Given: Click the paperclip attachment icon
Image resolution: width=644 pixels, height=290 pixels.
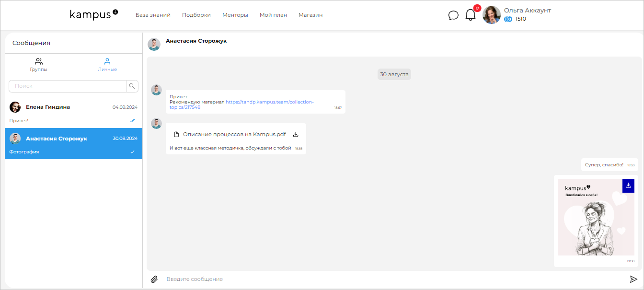Looking at the screenshot, I should click(x=154, y=278).
